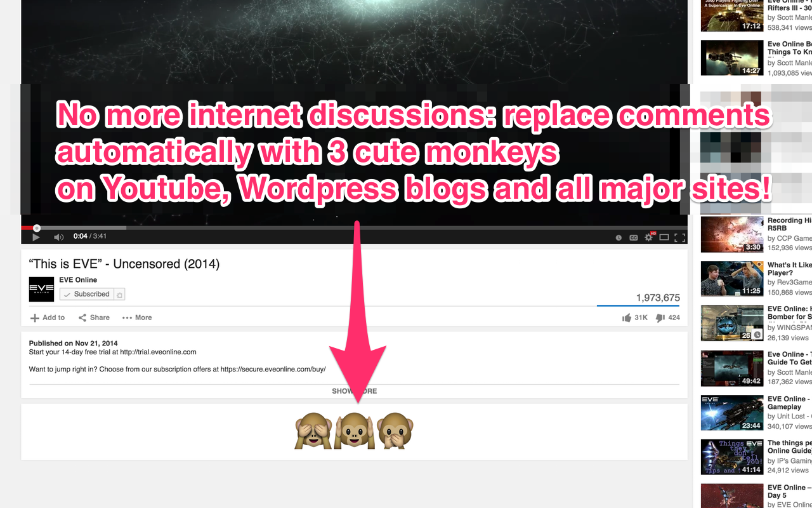Click the video play button
This screenshot has width=812, height=508.
[x=36, y=237]
